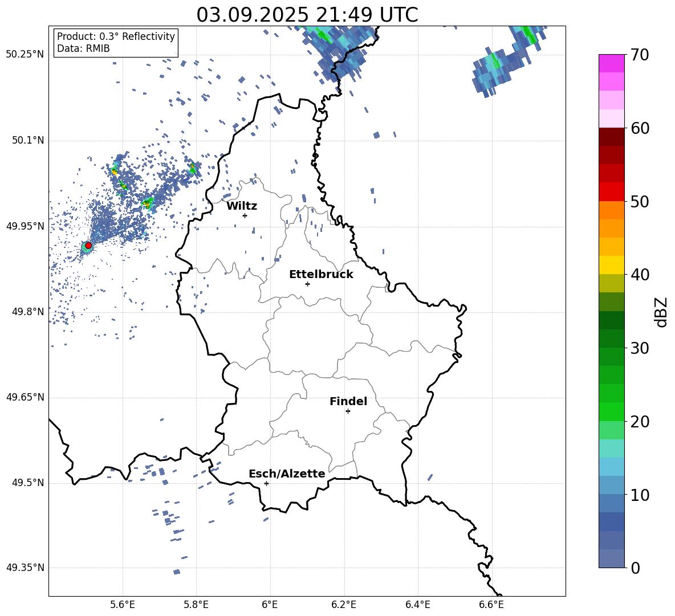This screenshot has width=675, height=616.
Task: Click the dark red colorbar swatch below 60
Action: click(612, 137)
